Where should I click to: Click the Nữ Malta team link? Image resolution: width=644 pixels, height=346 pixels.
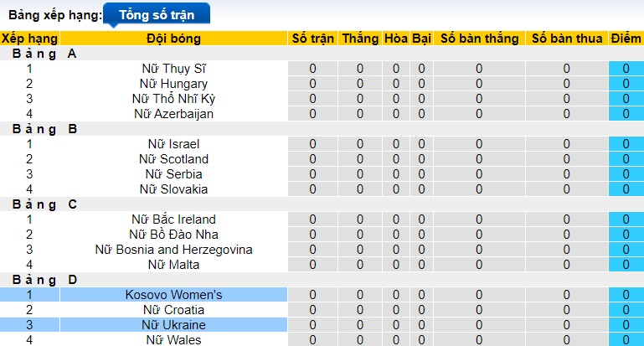tap(173, 265)
